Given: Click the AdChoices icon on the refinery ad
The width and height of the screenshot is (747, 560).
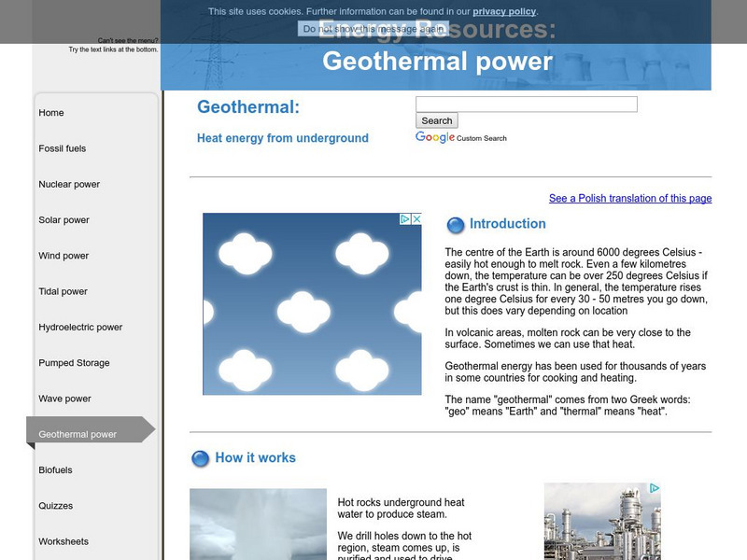Looking at the screenshot, I should (x=655, y=488).
